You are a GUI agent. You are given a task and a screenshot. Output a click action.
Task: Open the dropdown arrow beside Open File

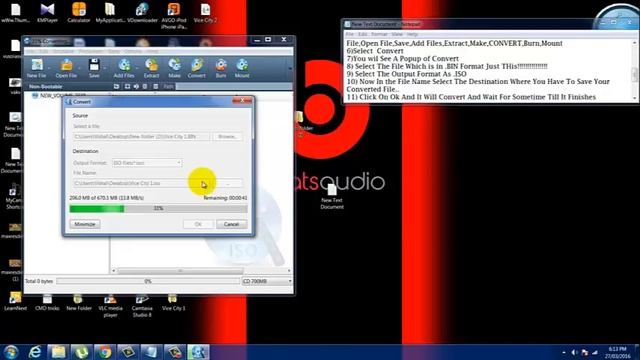[x=80, y=68]
